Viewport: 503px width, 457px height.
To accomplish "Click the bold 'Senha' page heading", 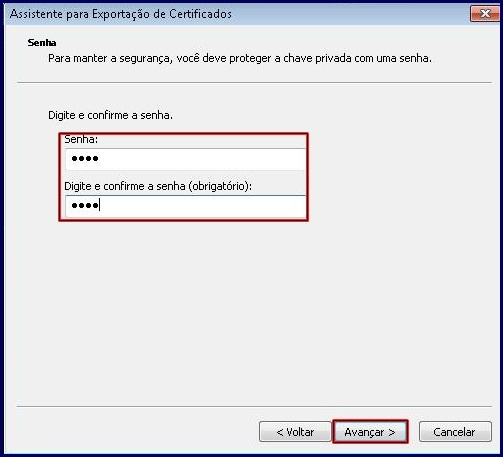I will (x=42, y=43).
